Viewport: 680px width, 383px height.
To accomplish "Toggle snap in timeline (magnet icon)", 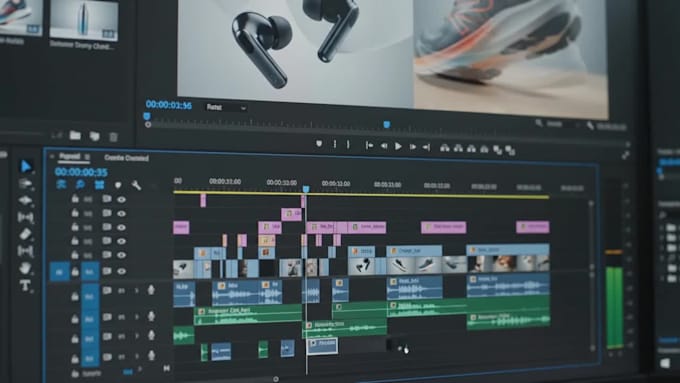I will pyautogui.click(x=80, y=185).
